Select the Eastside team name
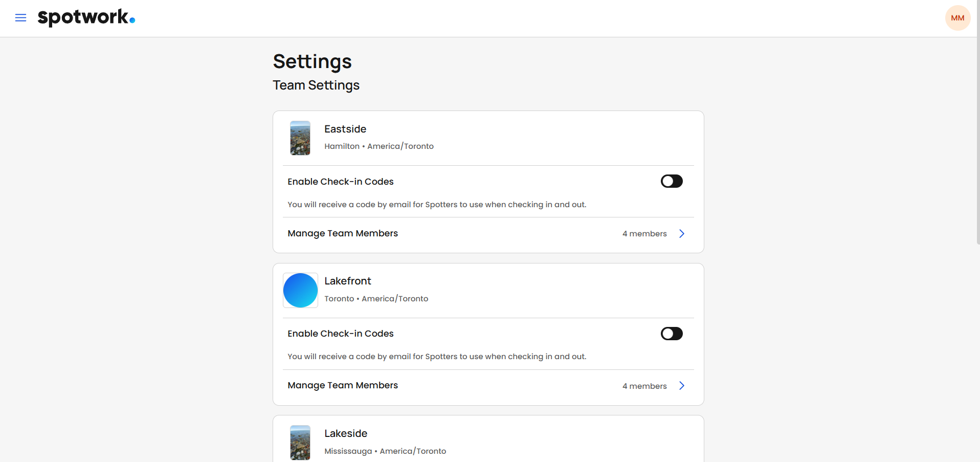The image size is (980, 462). 345,129
